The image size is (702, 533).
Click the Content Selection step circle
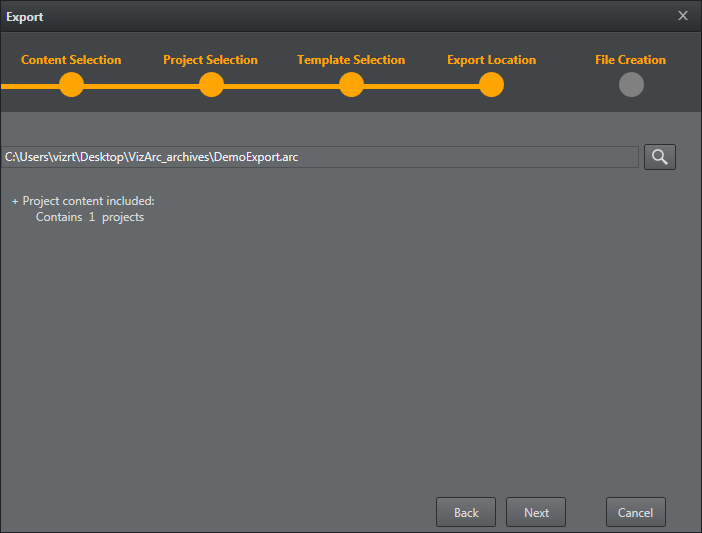(71, 85)
